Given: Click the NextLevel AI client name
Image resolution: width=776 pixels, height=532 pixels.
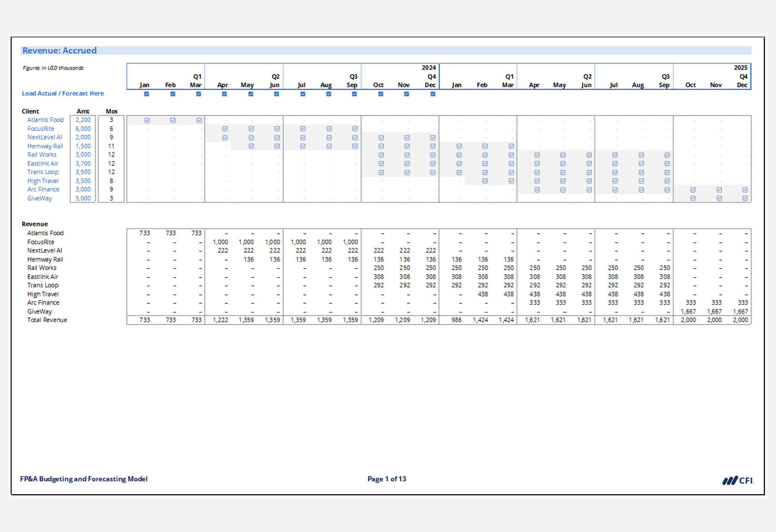Looking at the screenshot, I should pos(45,137).
